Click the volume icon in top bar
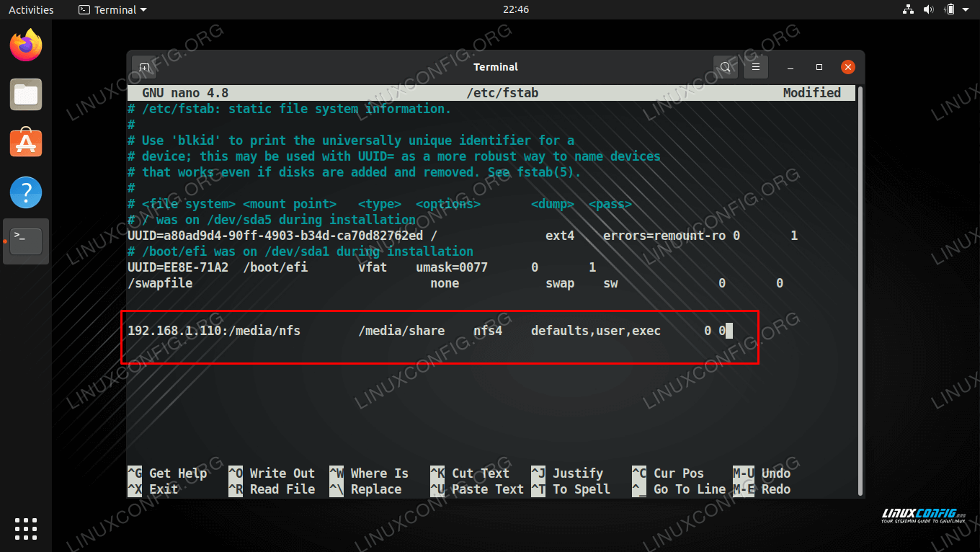The height and width of the screenshot is (552, 980). click(928, 10)
